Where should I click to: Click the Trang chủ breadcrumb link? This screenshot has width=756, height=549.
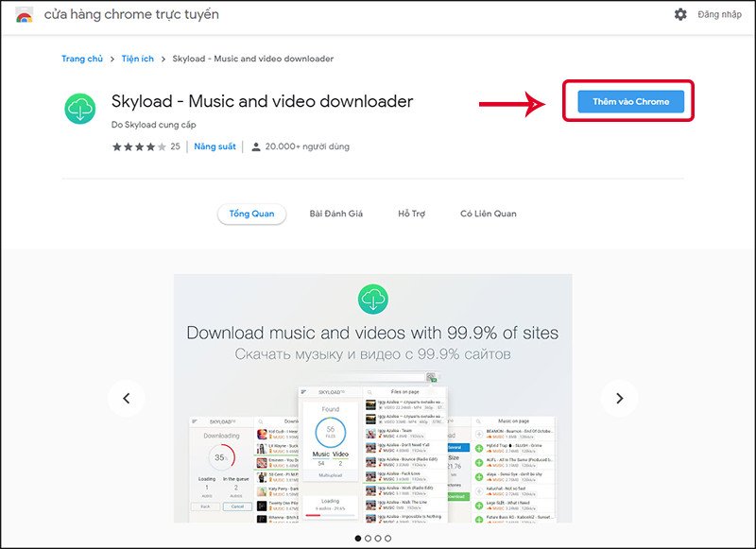[x=82, y=58]
